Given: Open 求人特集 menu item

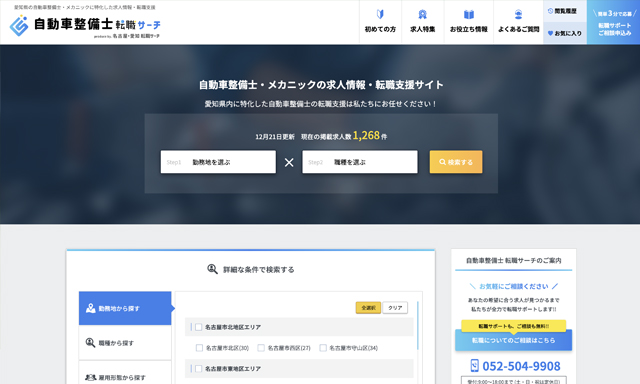Looking at the screenshot, I should pos(422,22).
